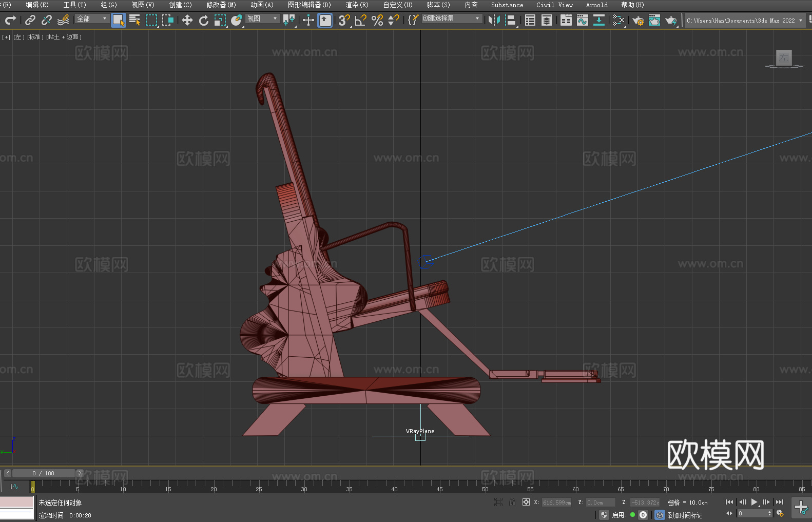Viewport: 812px width, 522px height.
Task: Click the Set Key plus button
Action: pos(801,508)
